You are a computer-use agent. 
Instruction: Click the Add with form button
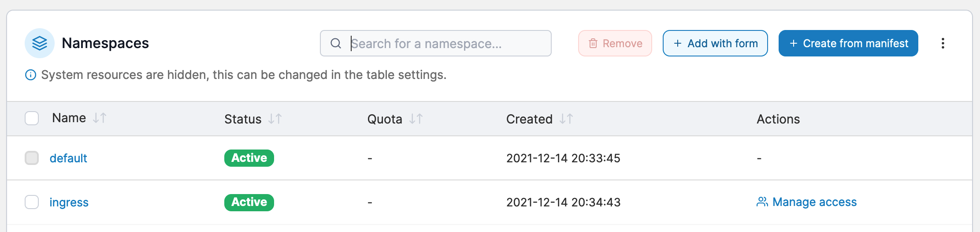715,43
